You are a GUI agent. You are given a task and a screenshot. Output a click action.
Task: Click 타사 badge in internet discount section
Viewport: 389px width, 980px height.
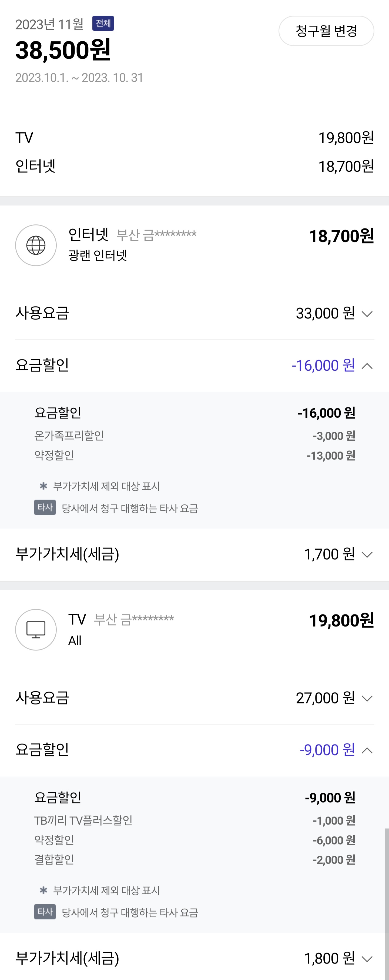(45, 507)
